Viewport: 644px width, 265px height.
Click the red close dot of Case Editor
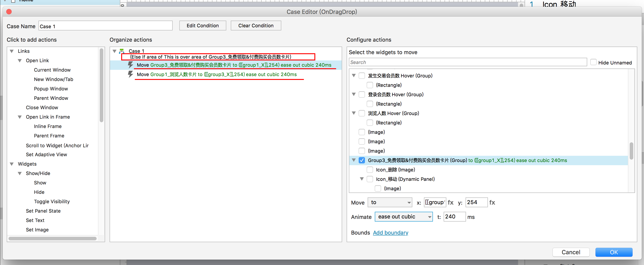point(9,12)
